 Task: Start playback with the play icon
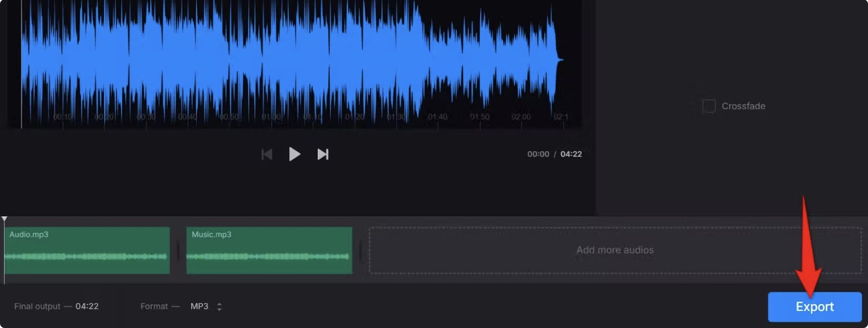(295, 154)
